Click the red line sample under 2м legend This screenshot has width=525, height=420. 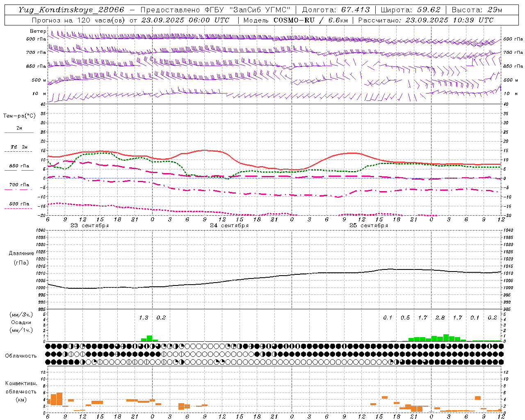pyautogui.click(x=19, y=132)
